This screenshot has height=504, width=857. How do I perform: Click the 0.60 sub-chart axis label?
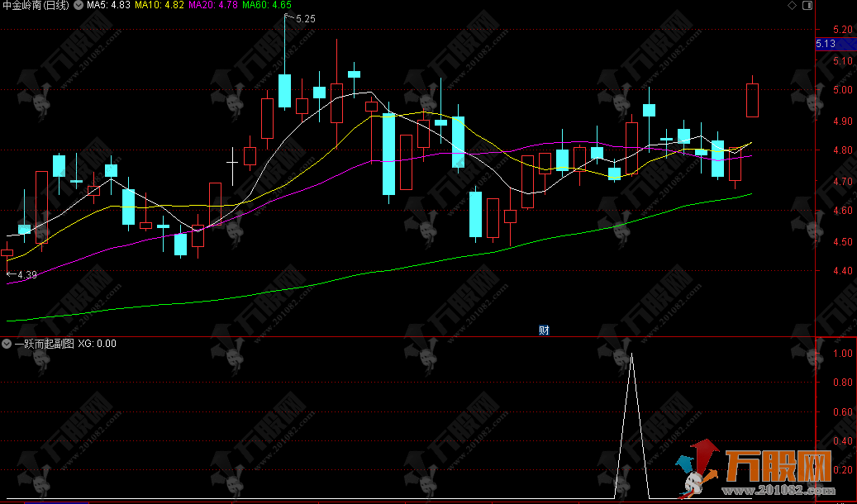pyautogui.click(x=843, y=411)
